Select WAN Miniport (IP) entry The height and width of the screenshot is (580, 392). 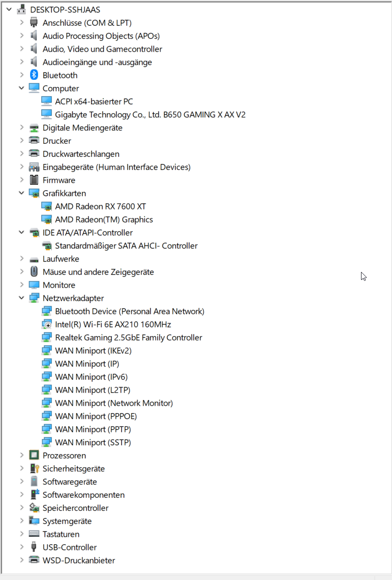(x=87, y=364)
